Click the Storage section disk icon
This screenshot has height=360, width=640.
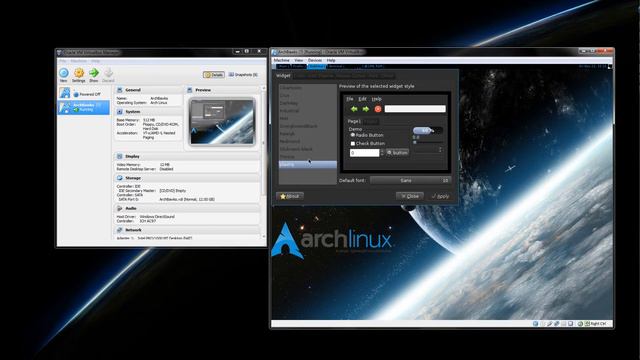(120, 178)
